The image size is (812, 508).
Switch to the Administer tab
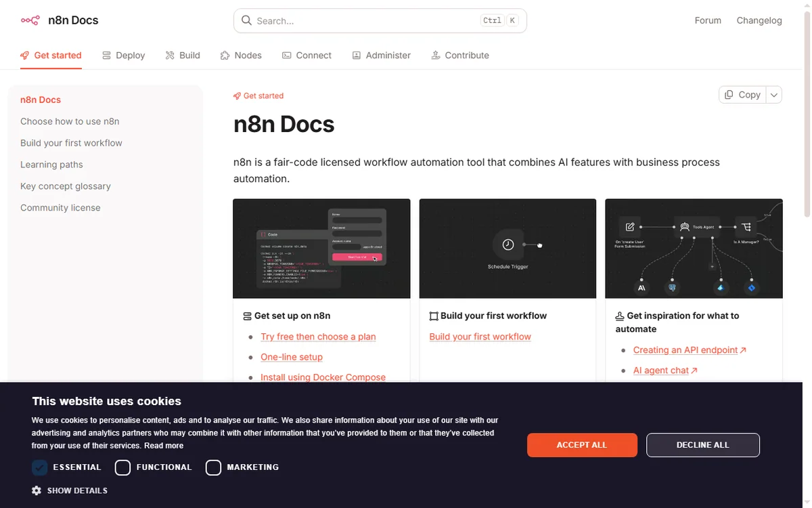381,56
